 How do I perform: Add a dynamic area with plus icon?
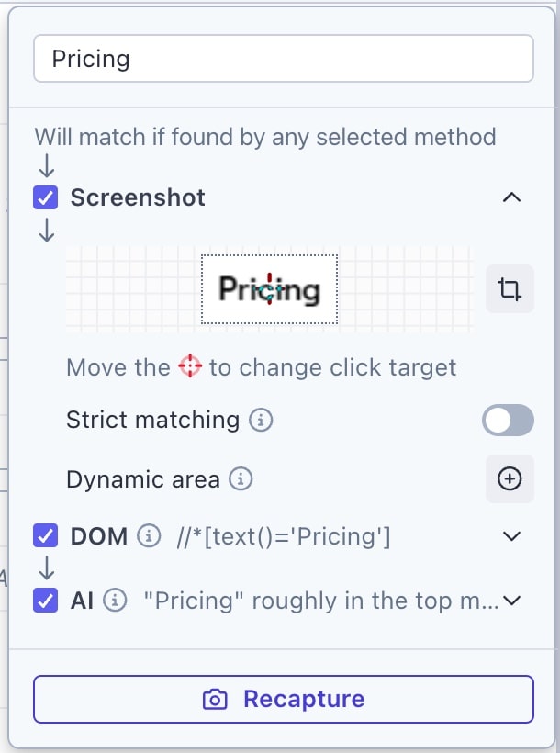pos(510,478)
